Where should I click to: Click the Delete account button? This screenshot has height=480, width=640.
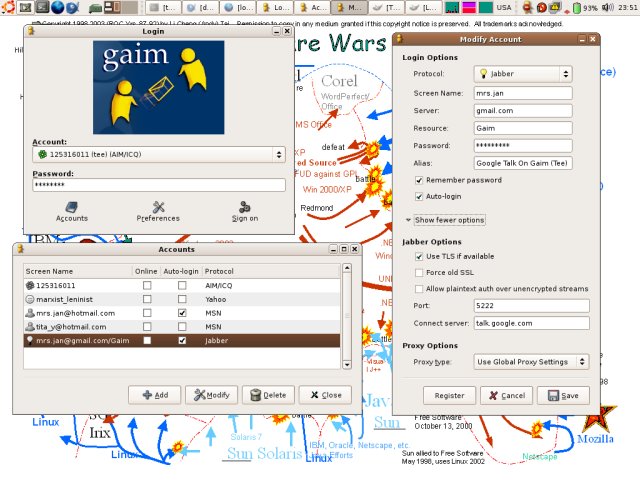click(268, 395)
